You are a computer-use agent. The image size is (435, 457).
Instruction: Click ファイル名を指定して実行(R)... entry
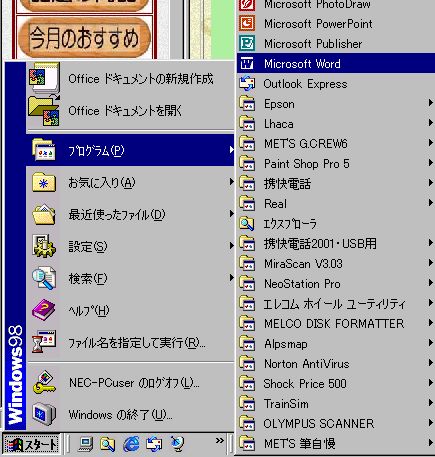click(x=130, y=342)
